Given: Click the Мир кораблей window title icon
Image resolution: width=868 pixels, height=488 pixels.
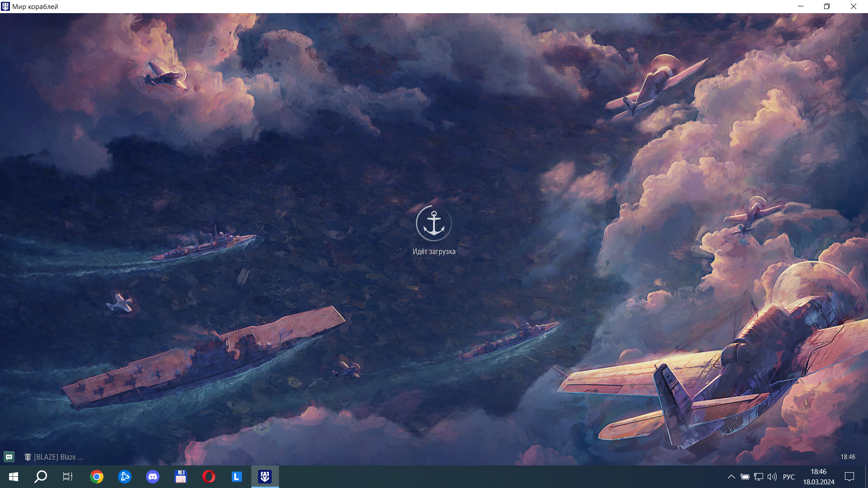Looking at the screenshot, I should point(5,6).
